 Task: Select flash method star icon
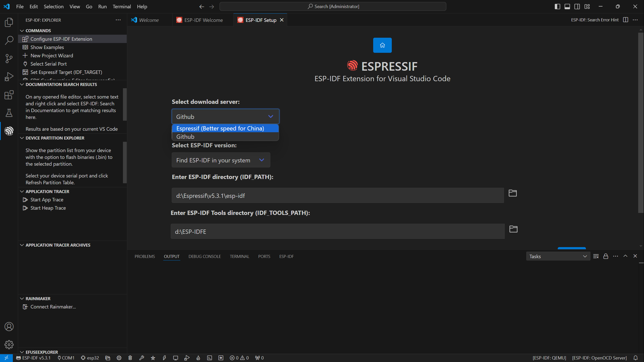(153, 358)
